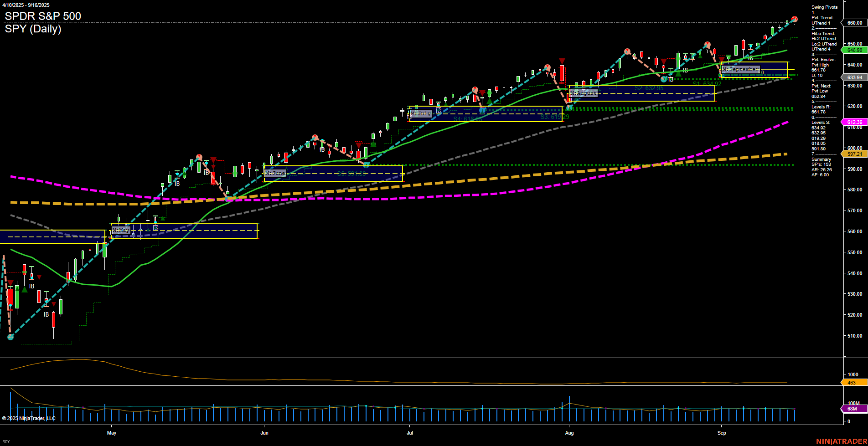Select the M:July monthly range label

(x=420, y=113)
